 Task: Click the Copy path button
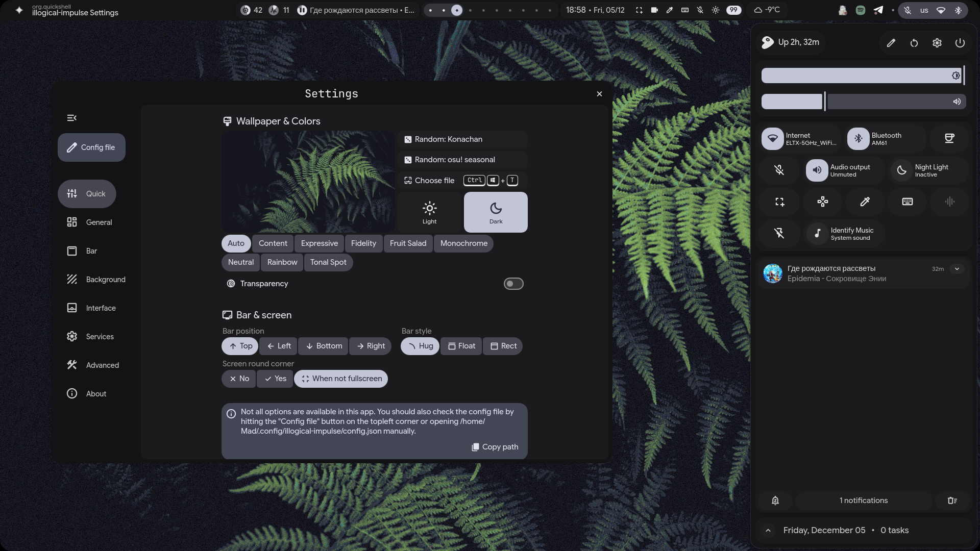pyautogui.click(x=495, y=447)
